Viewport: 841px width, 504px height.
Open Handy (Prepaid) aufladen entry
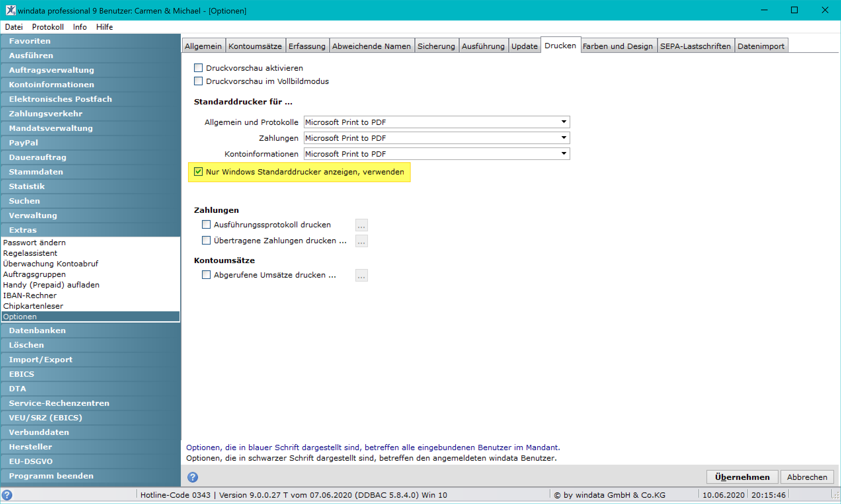(x=91, y=285)
